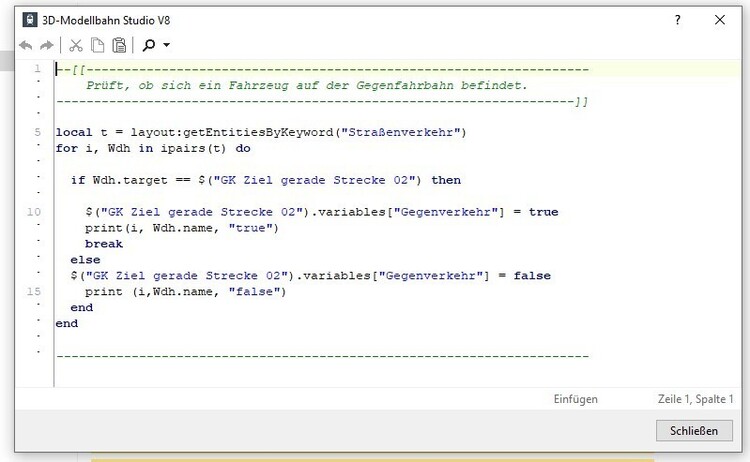The height and width of the screenshot is (462, 750).
Task: Click the 'then' keyword
Action: (x=446, y=180)
